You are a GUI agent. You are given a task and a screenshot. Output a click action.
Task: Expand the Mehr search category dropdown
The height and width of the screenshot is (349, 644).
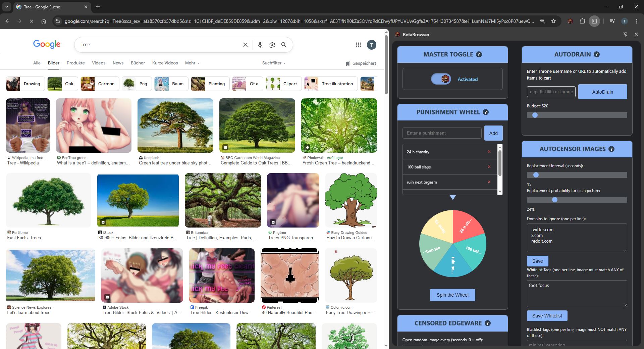tap(192, 63)
